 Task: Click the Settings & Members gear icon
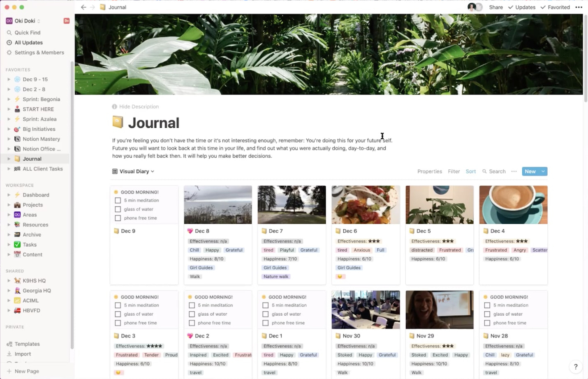[x=9, y=53]
